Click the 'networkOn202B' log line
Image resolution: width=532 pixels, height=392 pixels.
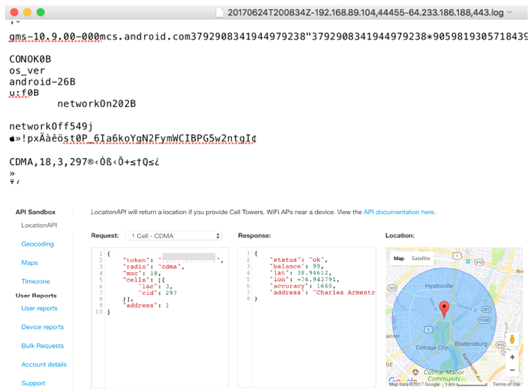(96, 103)
